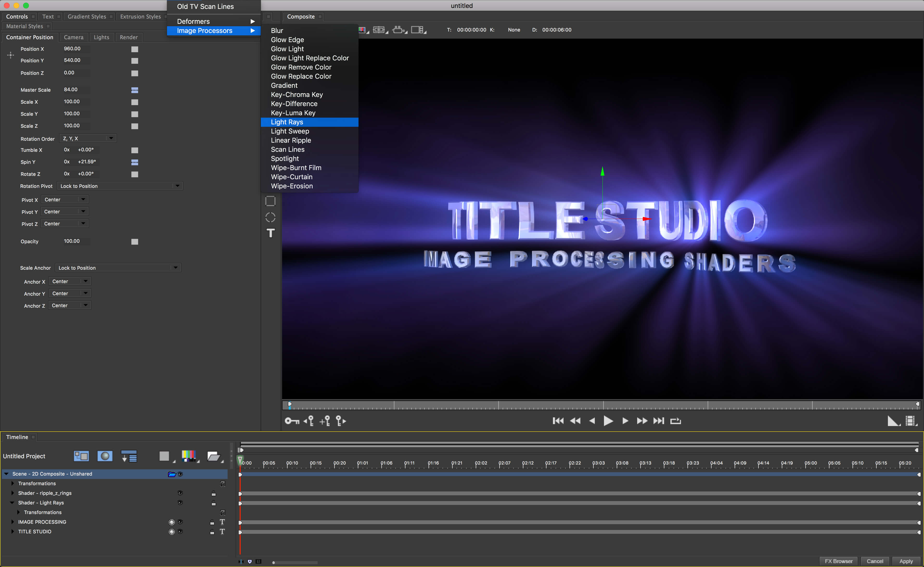Click the safe zones display icon

click(379, 30)
